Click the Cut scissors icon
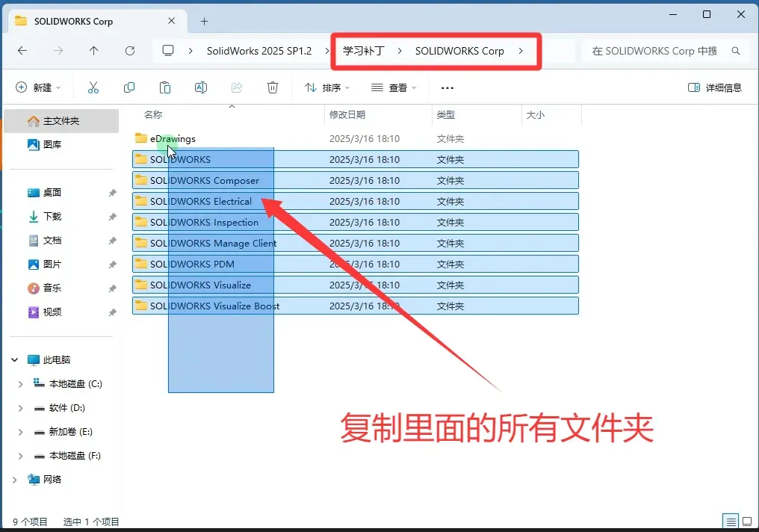The width and height of the screenshot is (759, 532). click(93, 87)
